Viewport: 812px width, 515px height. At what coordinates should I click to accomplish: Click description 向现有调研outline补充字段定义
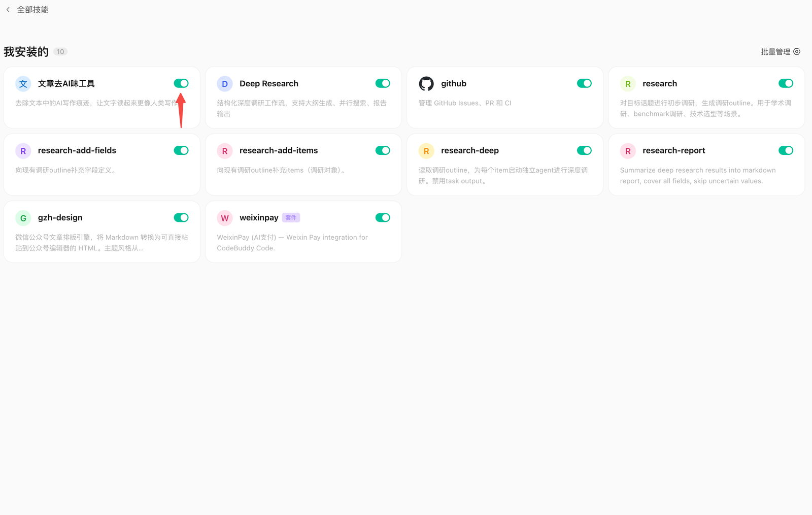(67, 170)
